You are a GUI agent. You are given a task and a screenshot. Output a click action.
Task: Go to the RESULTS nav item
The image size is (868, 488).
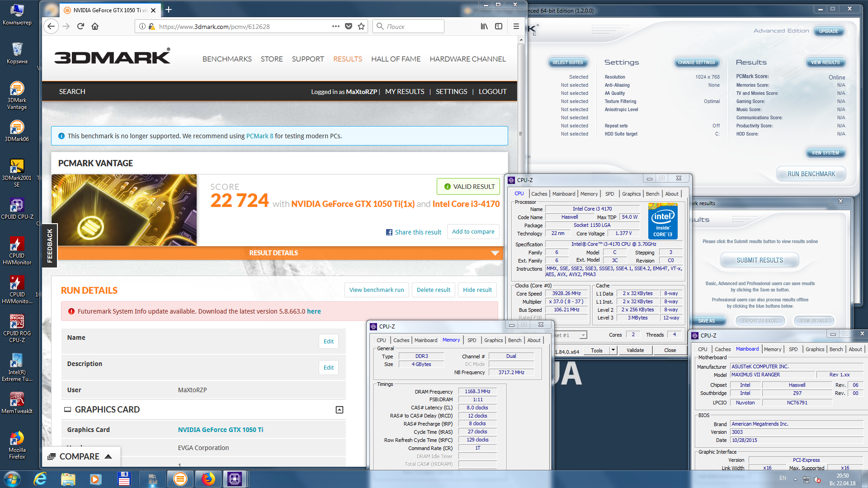click(x=348, y=59)
